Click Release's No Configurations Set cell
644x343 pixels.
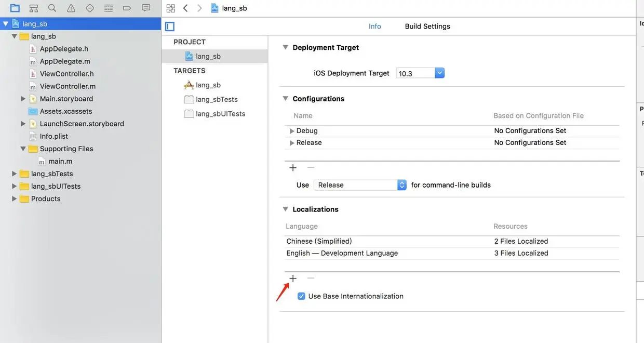[530, 142]
